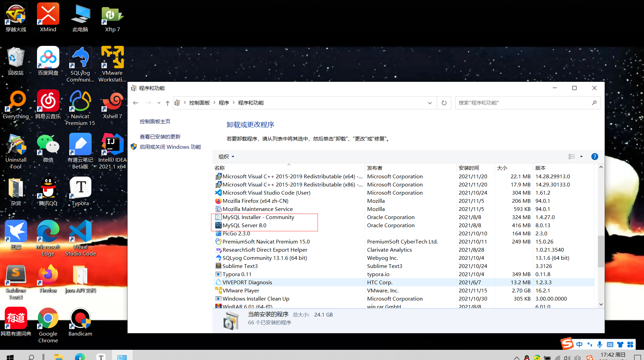Select MySQL Installer - Community entry
644x360 pixels.
click(404, 217)
